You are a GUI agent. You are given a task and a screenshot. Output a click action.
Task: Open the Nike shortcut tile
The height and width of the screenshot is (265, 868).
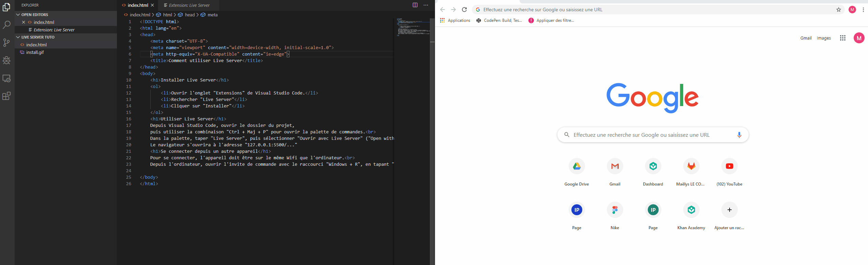[x=615, y=216]
